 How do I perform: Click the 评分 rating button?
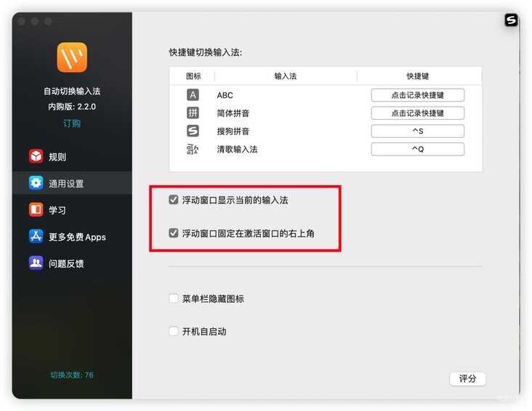[x=467, y=378]
